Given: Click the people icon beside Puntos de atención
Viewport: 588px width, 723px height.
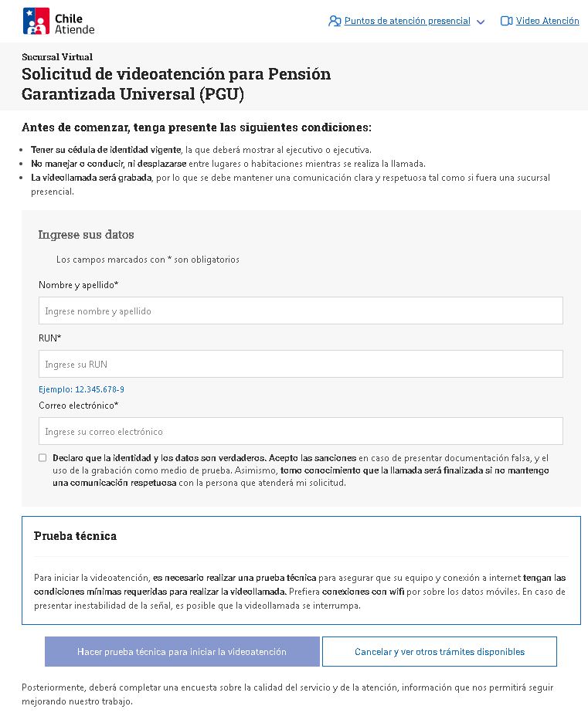Looking at the screenshot, I should (x=335, y=21).
